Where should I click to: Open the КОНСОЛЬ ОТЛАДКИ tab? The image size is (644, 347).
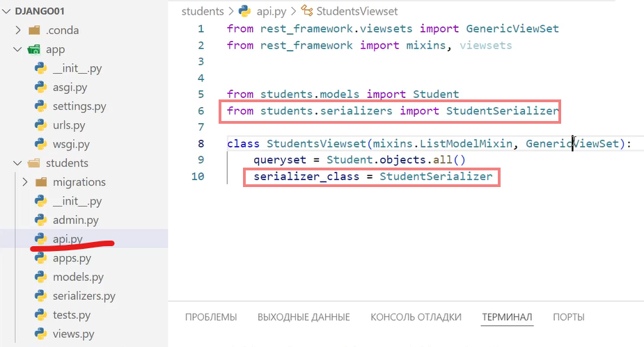(x=416, y=317)
